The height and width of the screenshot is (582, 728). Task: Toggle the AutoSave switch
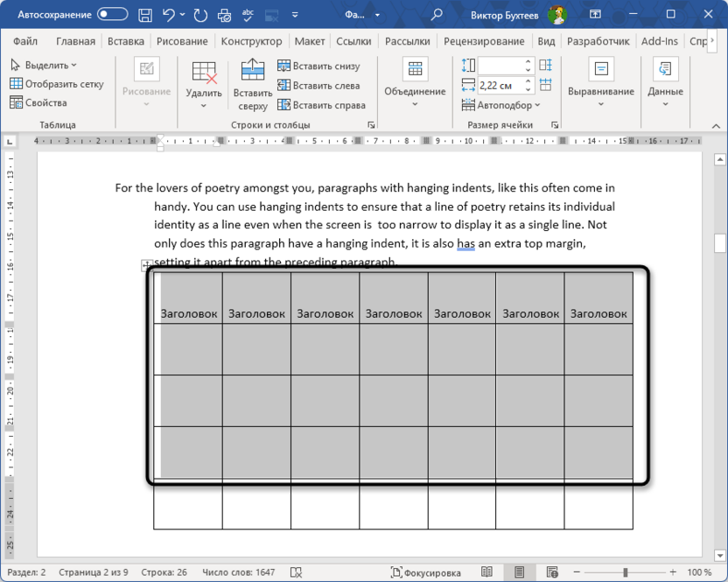(x=112, y=14)
